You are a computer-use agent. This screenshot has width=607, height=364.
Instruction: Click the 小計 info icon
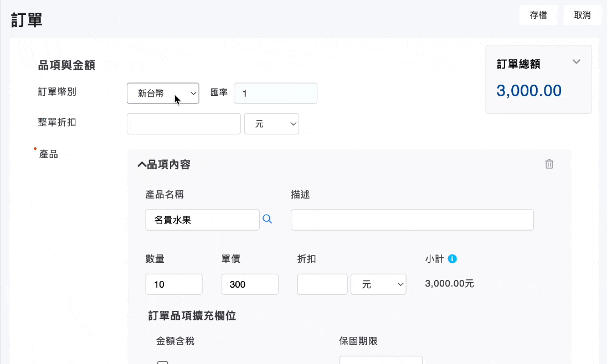452,259
